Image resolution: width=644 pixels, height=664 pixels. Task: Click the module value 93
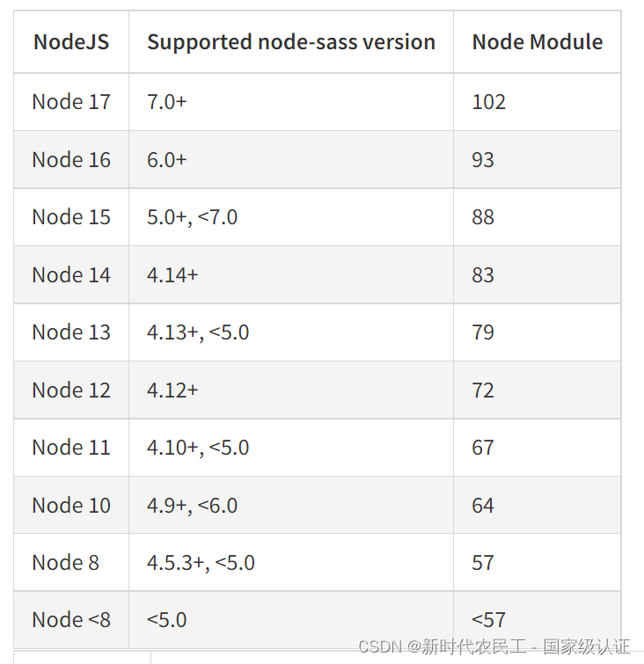[483, 160]
